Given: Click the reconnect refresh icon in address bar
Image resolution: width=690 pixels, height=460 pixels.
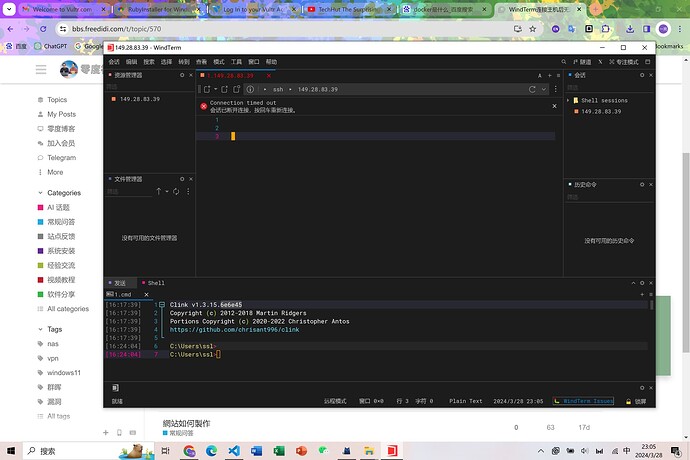Looking at the screenshot, I should point(532,89).
